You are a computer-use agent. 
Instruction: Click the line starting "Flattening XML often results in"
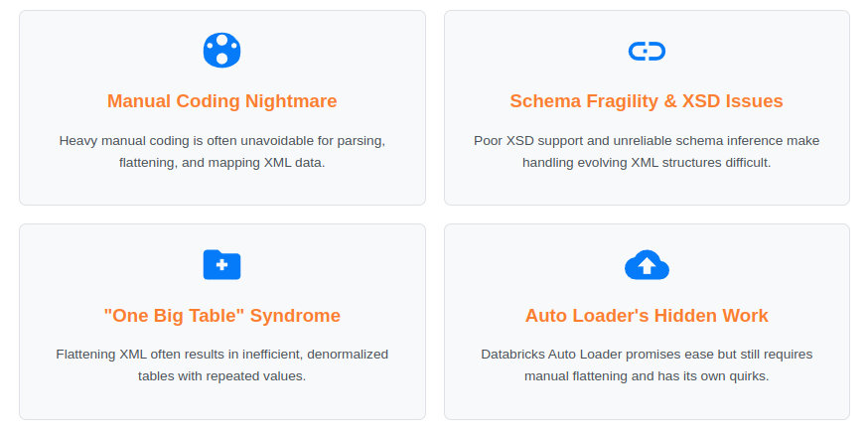(x=222, y=355)
